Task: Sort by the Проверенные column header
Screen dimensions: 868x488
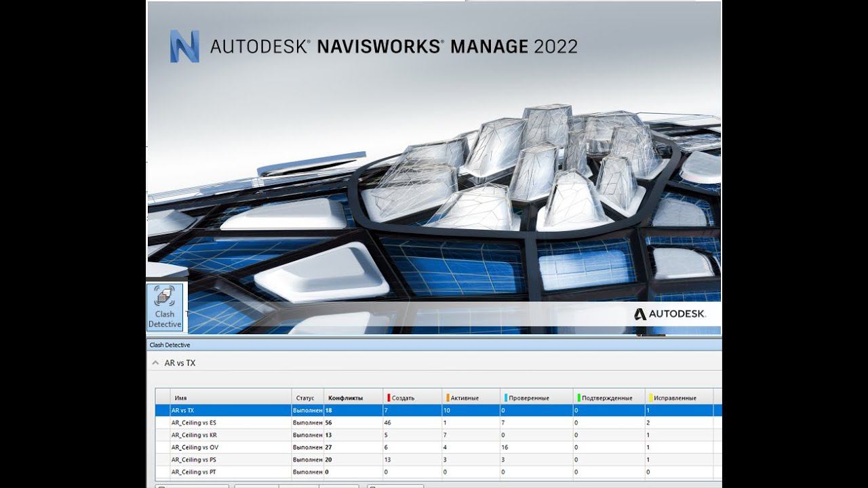Action: pyautogui.click(x=537, y=398)
